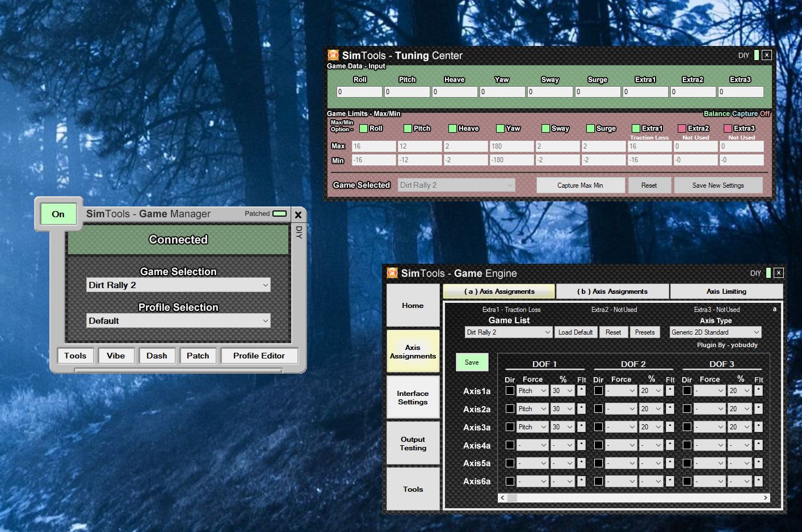The width and height of the screenshot is (802, 532).
Task: Open the Game Selected dropdown in Tuning Center
Action: click(456, 185)
